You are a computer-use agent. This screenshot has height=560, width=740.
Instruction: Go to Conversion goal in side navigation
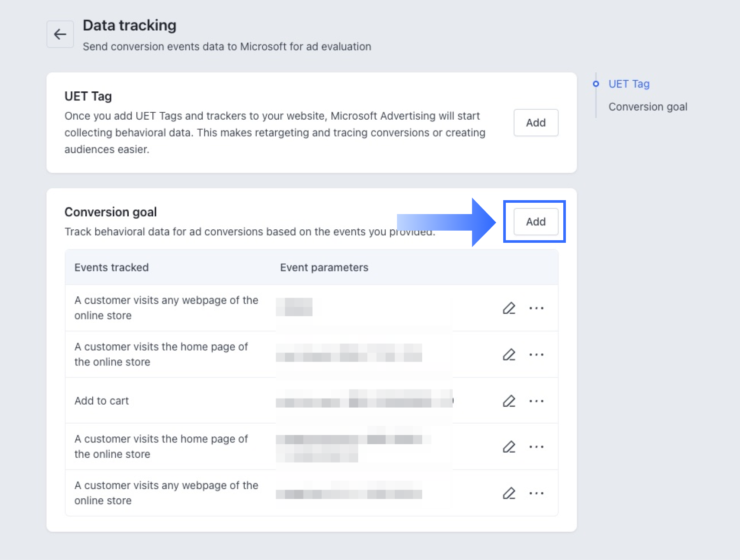(648, 107)
